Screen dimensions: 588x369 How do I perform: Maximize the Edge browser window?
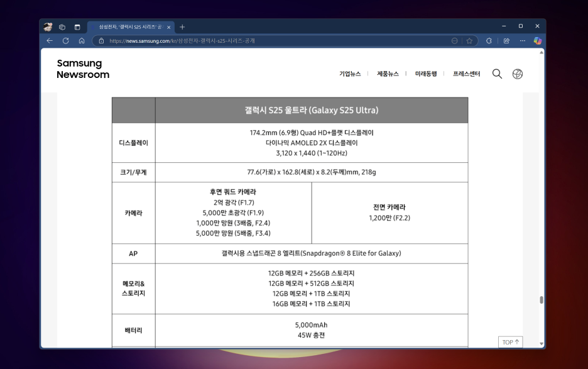521,26
